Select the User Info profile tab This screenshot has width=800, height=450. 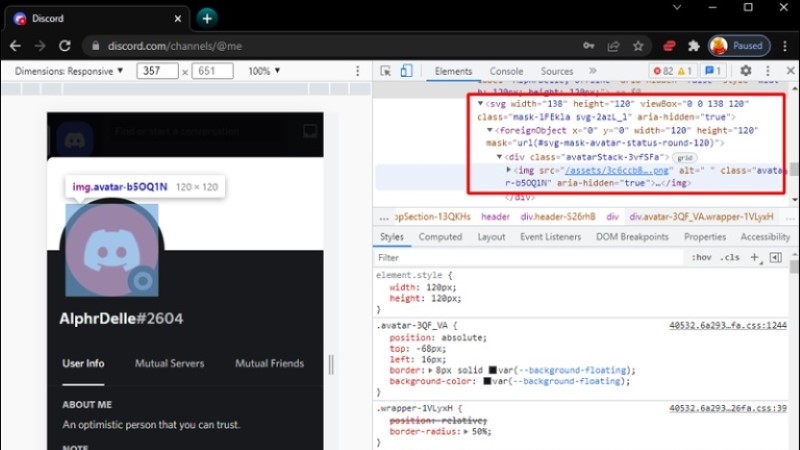coord(83,364)
